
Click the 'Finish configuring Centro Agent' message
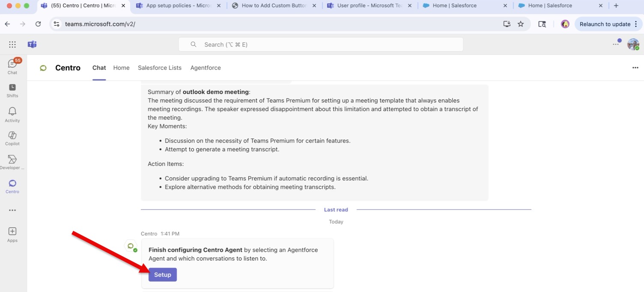[x=233, y=254]
